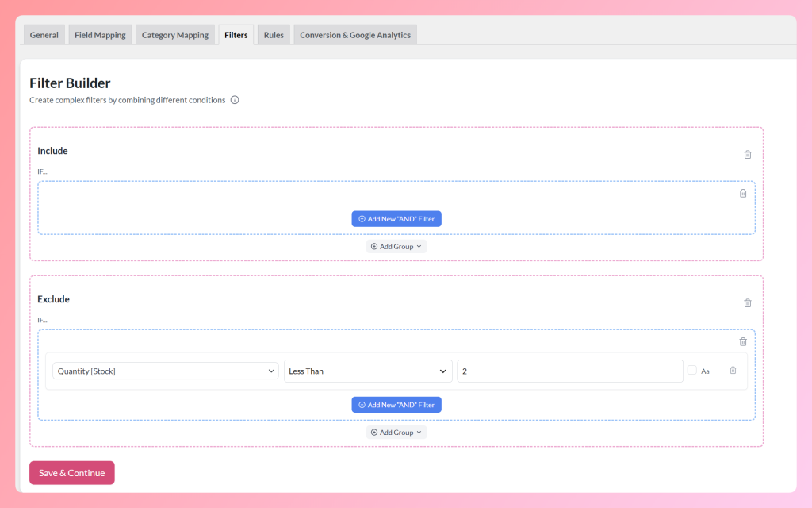Expand Add Group in the Exclude section
This screenshot has height=508, width=812.
point(396,433)
